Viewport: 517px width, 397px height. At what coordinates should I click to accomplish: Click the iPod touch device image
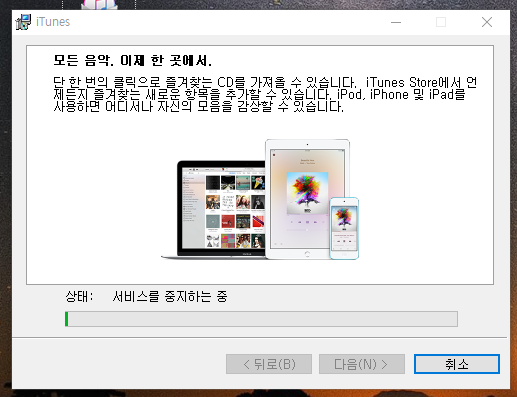coord(344,228)
